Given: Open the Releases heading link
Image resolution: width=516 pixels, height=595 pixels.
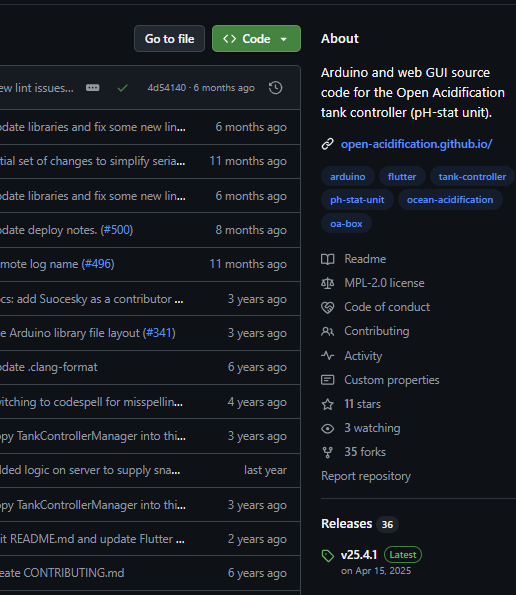Looking at the screenshot, I should tap(346, 524).
